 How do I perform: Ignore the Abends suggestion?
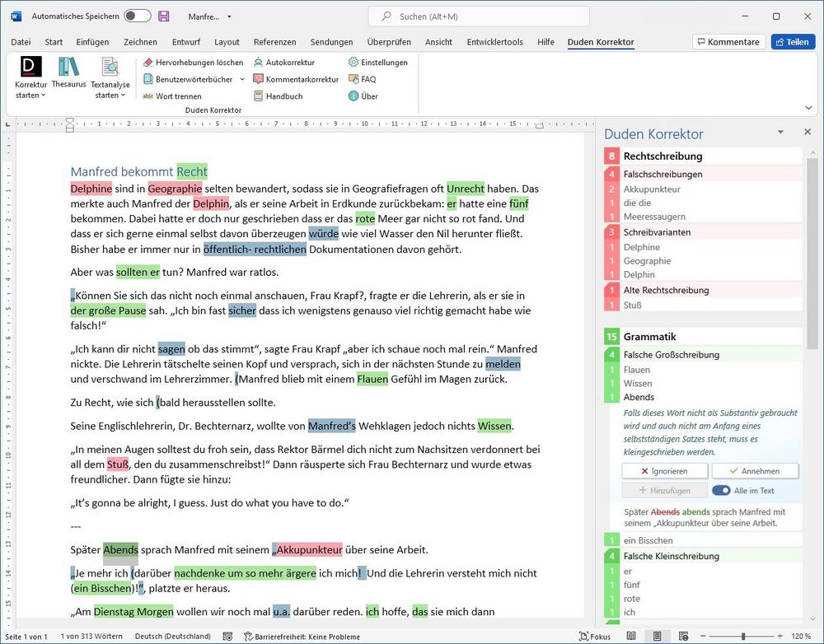[x=665, y=471]
